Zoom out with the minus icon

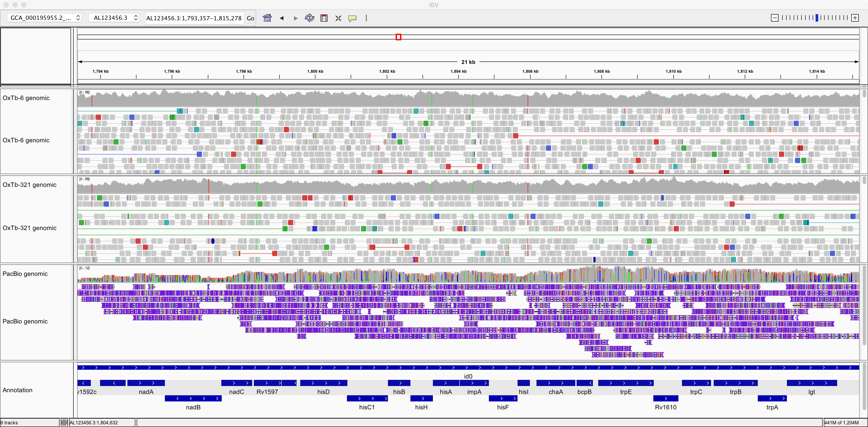pyautogui.click(x=775, y=18)
